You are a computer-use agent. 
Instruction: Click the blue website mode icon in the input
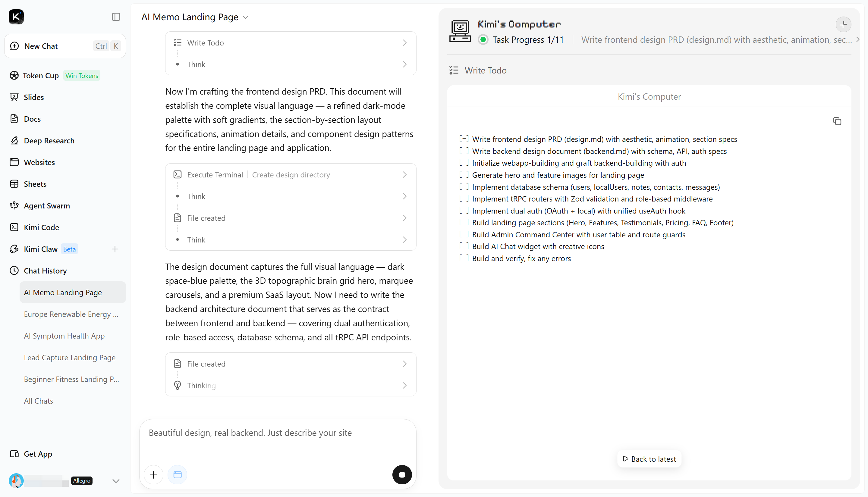click(177, 474)
